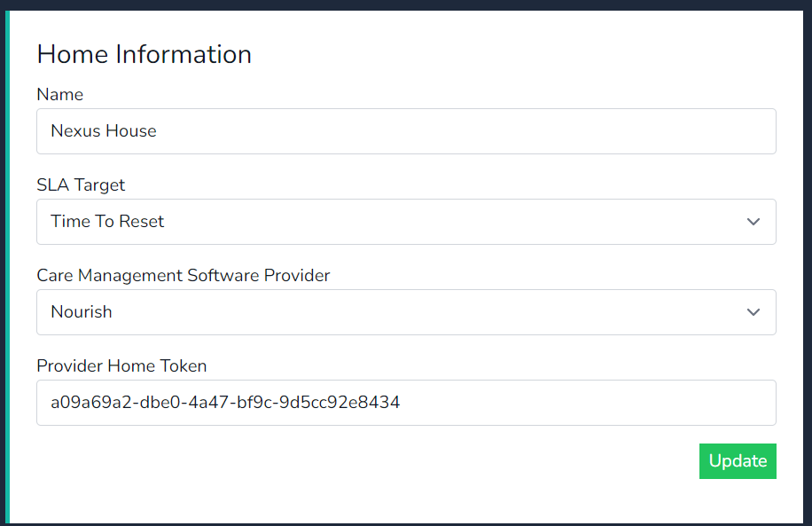Click the "Nourish" selected value
The height and width of the screenshot is (526, 812).
click(x=82, y=312)
